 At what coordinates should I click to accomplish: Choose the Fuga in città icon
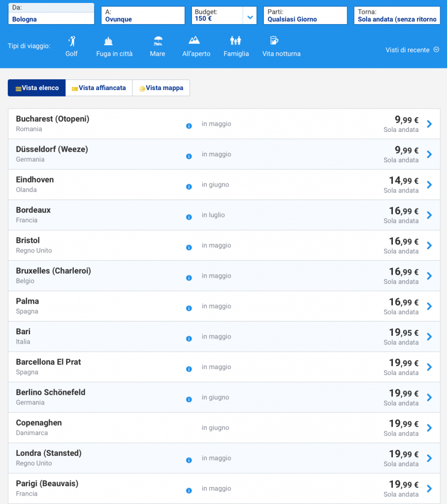coord(108,41)
